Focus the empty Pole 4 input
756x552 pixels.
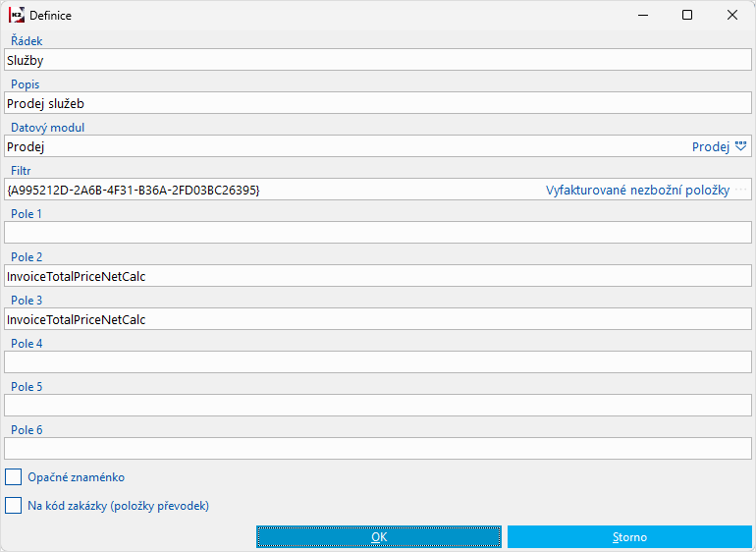coord(378,361)
